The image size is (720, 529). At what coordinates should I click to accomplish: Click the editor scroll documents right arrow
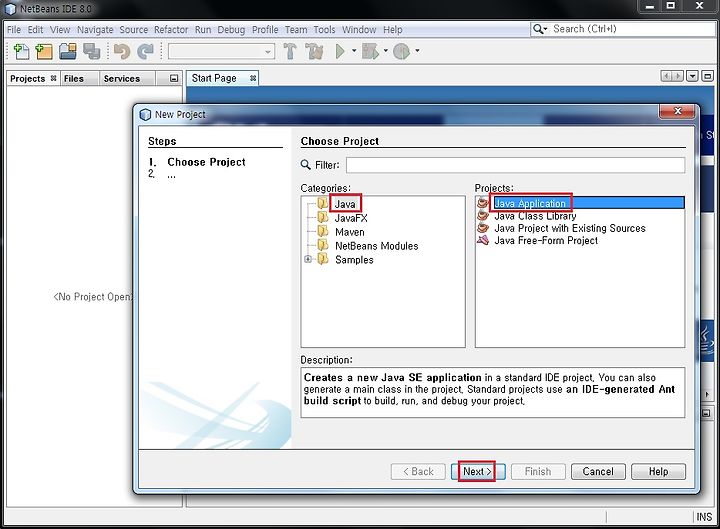(x=677, y=76)
